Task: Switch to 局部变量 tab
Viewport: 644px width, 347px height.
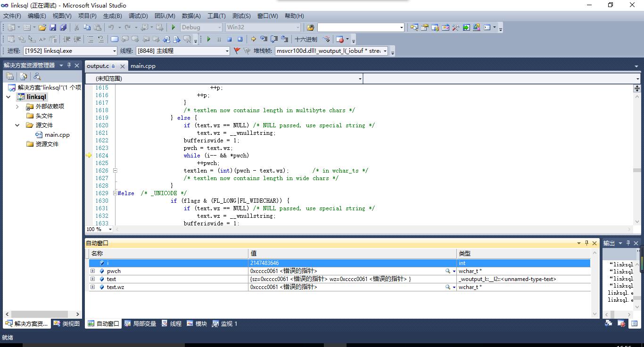Action: pos(140,324)
